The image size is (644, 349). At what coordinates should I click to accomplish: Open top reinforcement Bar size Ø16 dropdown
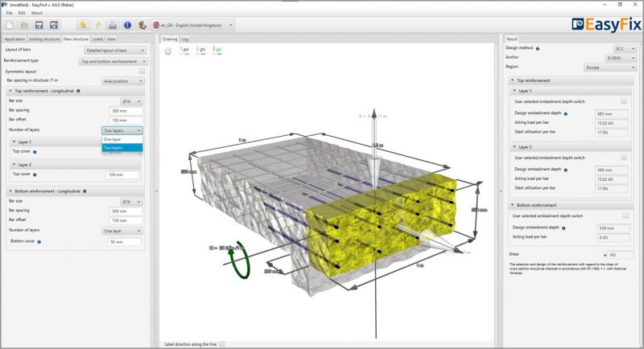point(131,101)
